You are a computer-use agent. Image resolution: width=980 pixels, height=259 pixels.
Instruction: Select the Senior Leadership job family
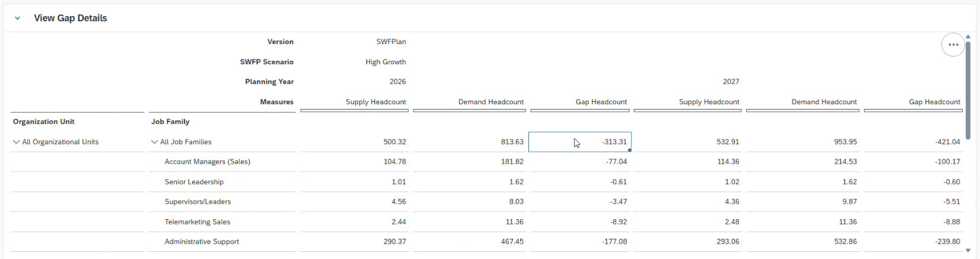(194, 182)
